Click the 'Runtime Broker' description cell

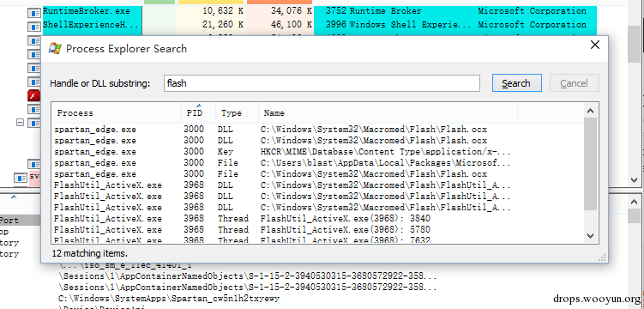click(x=385, y=11)
